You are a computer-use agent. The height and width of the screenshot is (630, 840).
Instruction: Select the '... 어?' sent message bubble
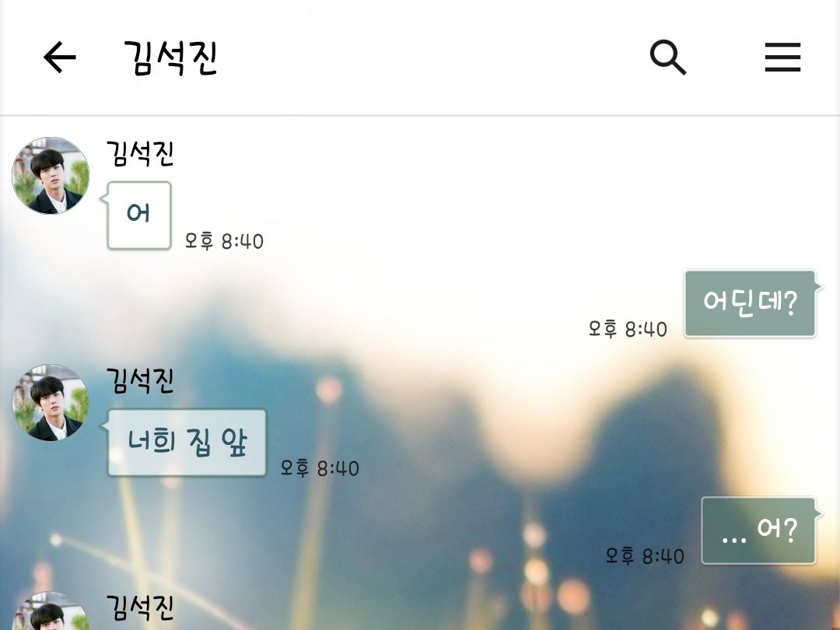point(758,530)
